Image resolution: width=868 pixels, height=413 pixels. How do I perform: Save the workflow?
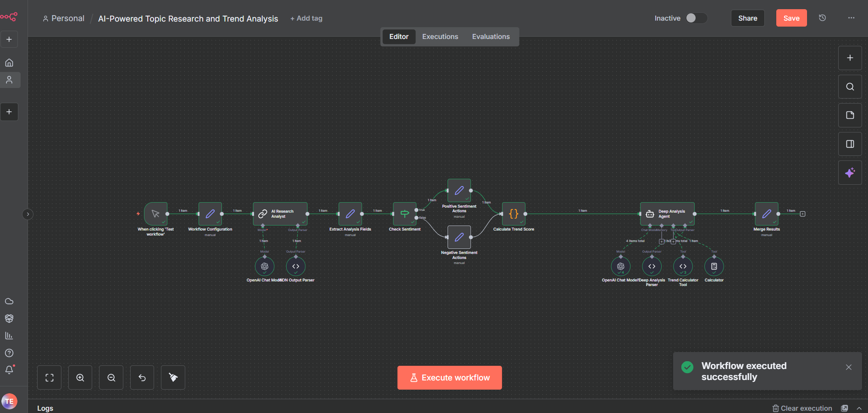click(791, 18)
